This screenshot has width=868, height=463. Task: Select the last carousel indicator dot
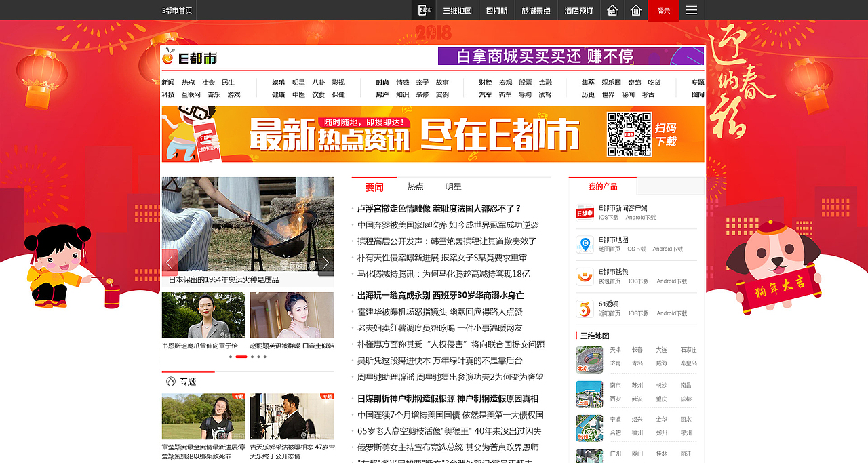(264, 357)
